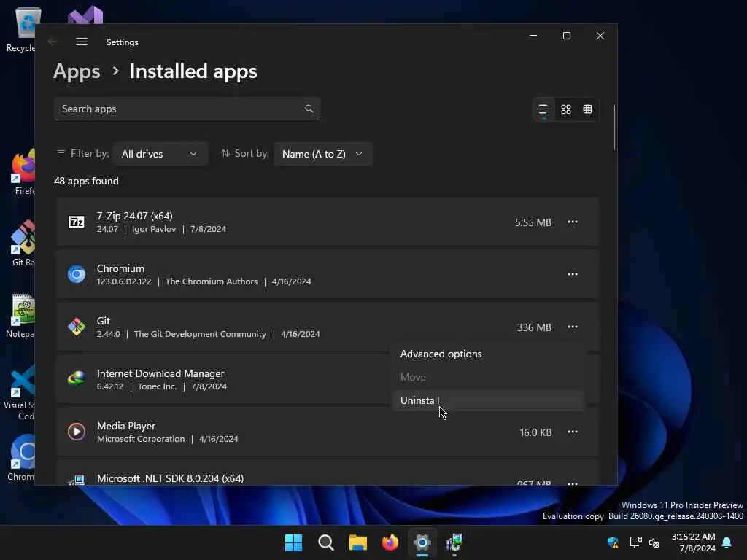Switch to list view layout
Screen dimensions: 747x560
543,109
